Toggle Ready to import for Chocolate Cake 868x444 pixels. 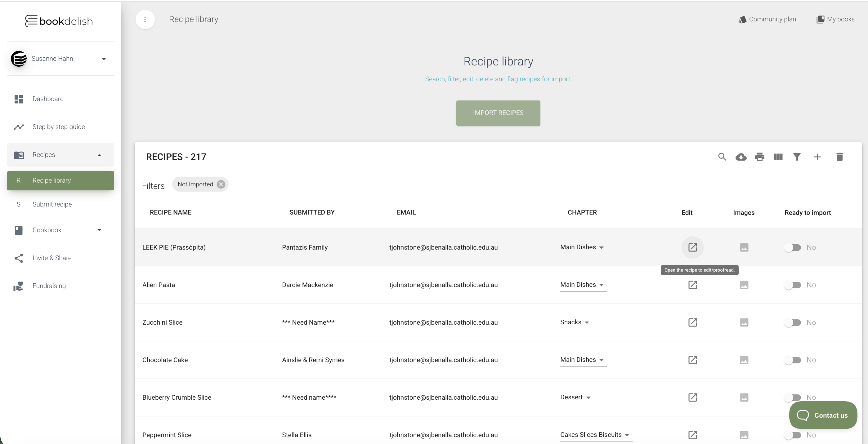pos(792,360)
